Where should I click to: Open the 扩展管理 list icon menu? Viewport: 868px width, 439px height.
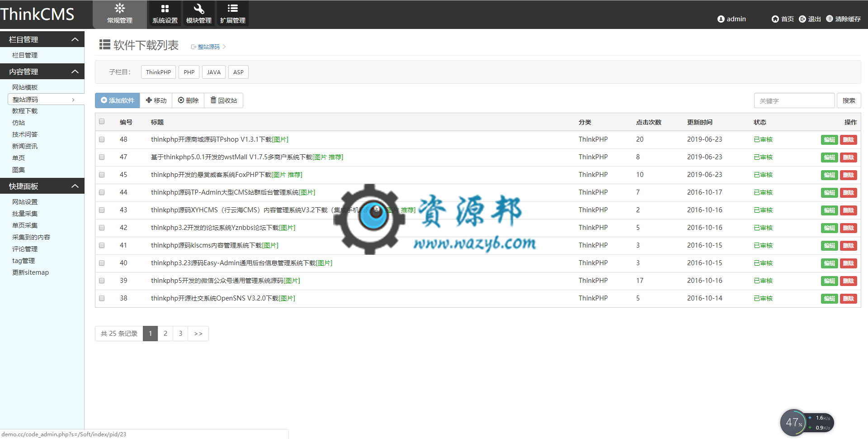(233, 8)
